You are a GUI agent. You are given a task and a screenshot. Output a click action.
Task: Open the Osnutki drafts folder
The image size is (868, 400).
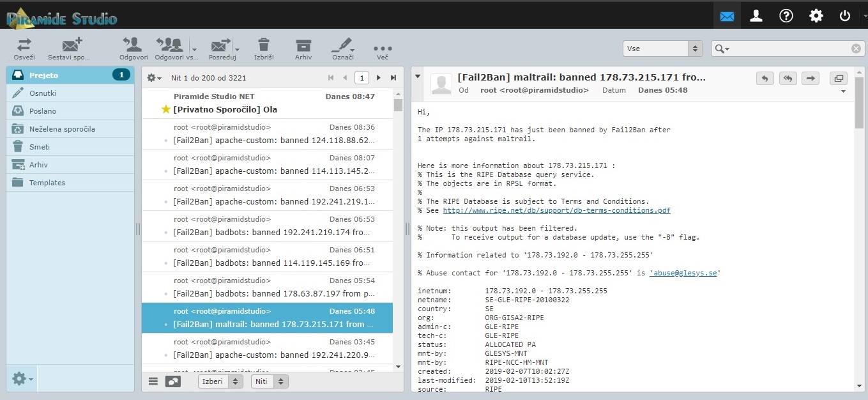pos(70,93)
